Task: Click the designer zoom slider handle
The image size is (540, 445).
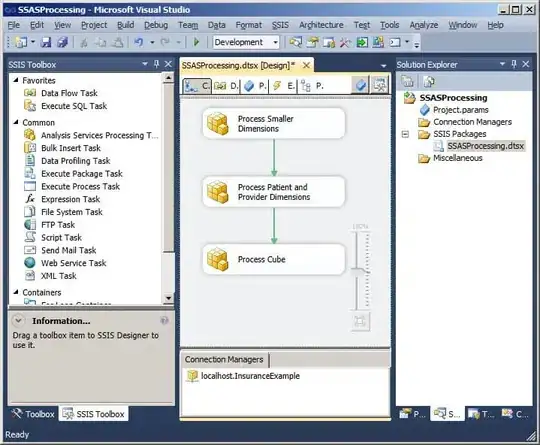Action: pos(360,271)
